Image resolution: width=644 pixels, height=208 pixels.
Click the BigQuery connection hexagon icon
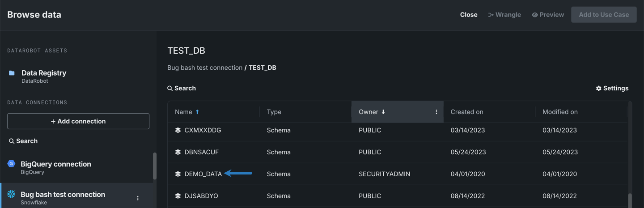pyautogui.click(x=11, y=164)
